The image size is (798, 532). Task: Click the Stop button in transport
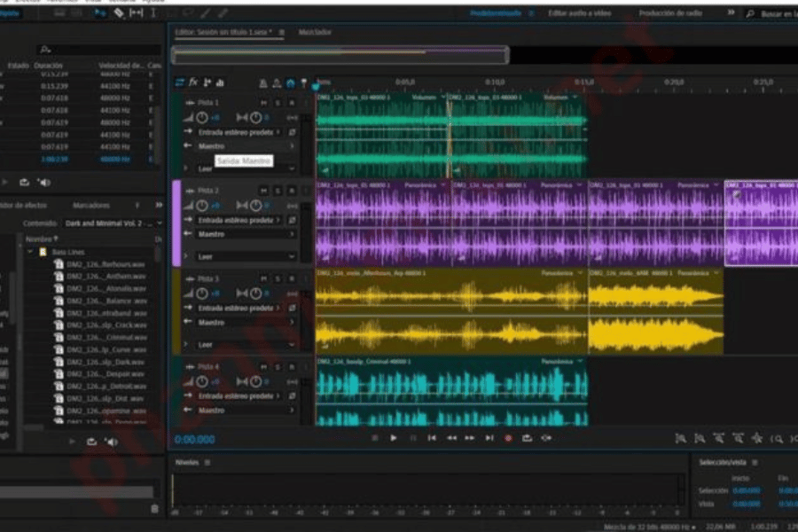pyautogui.click(x=374, y=438)
